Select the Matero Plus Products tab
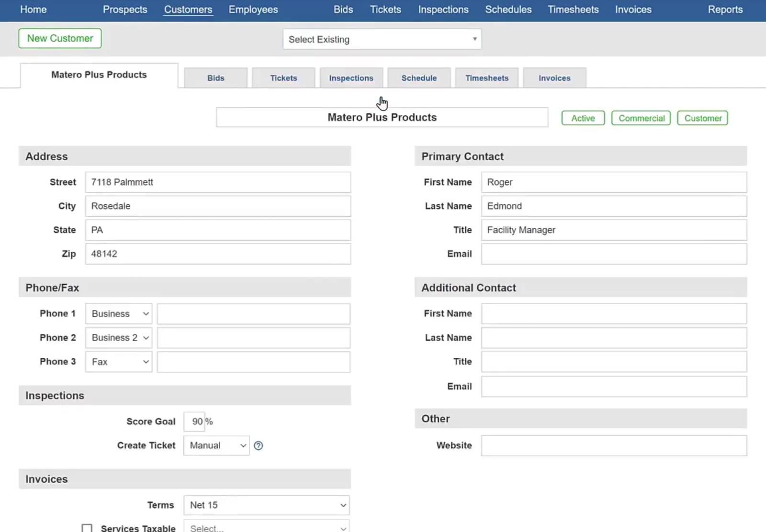766x532 pixels. (99, 75)
